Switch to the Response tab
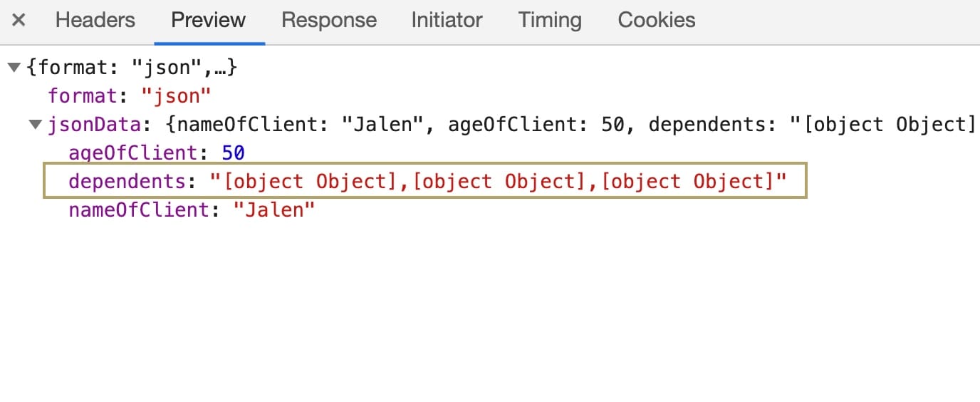The height and width of the screenshot is (402, 980). (x=328, y=20)
